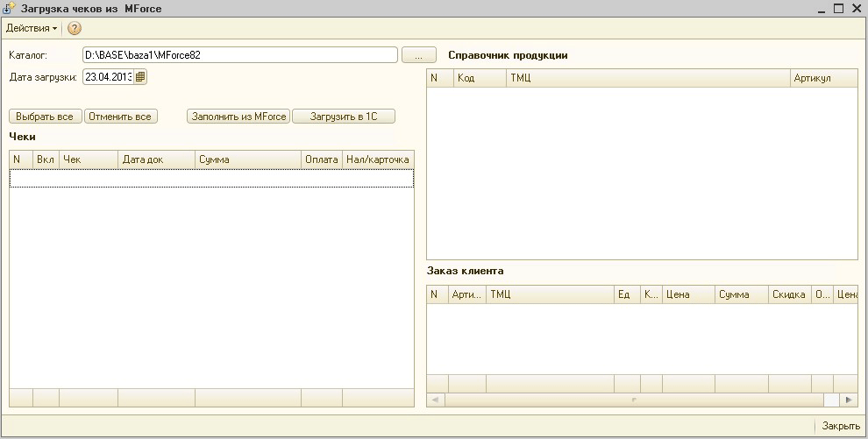Click inside the Каталог path field
This screenshot has height=439, width=868.
tap(239, 55)
